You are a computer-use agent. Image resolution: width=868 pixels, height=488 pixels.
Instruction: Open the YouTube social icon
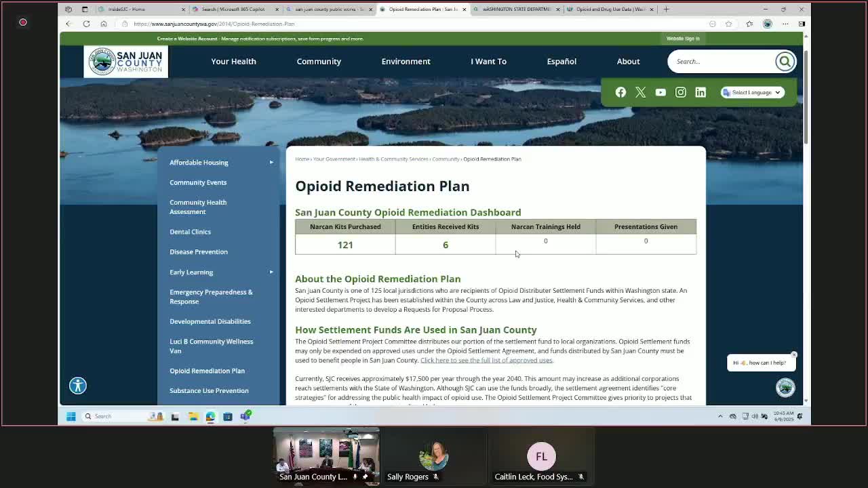(x=660, y=92)
